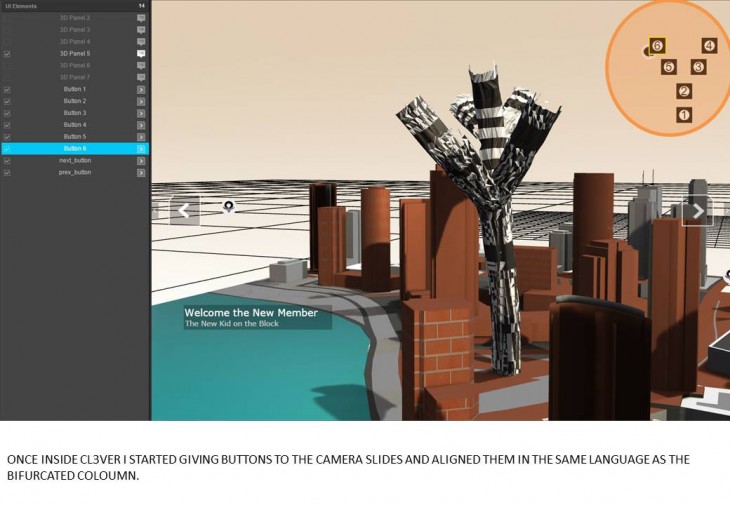Screen dimensions: 730x505
Task: Go to the previous slide with left arrow
Action: coord(184,211)
